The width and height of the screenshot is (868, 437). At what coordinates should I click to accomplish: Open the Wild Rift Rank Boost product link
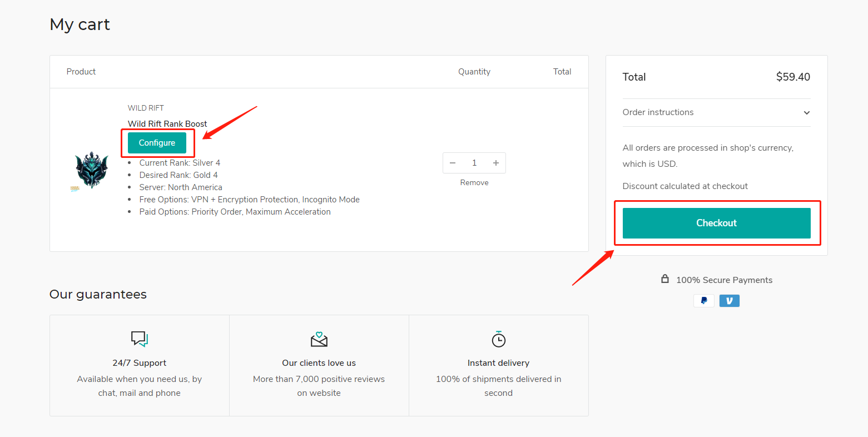tap(167, 123)
